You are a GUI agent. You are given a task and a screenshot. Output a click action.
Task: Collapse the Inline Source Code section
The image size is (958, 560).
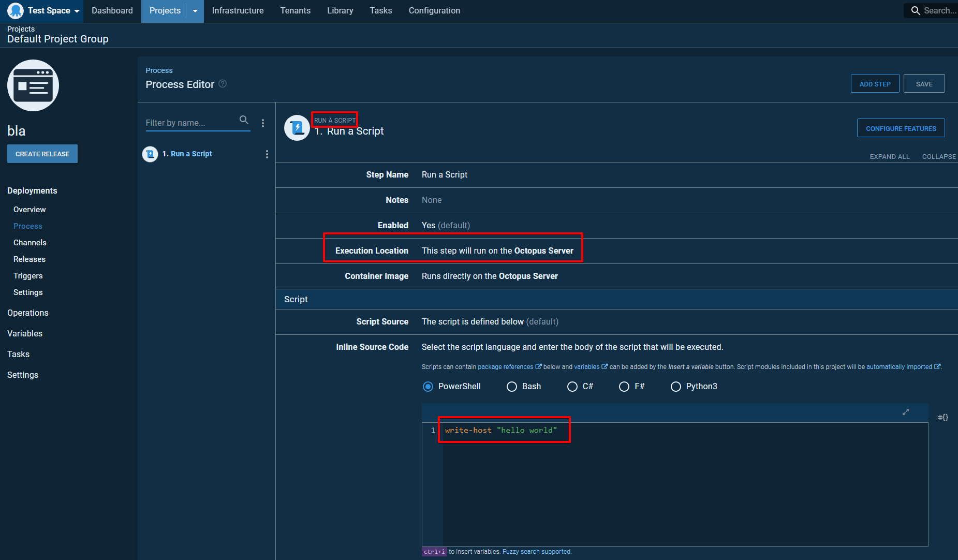[372, 347]
